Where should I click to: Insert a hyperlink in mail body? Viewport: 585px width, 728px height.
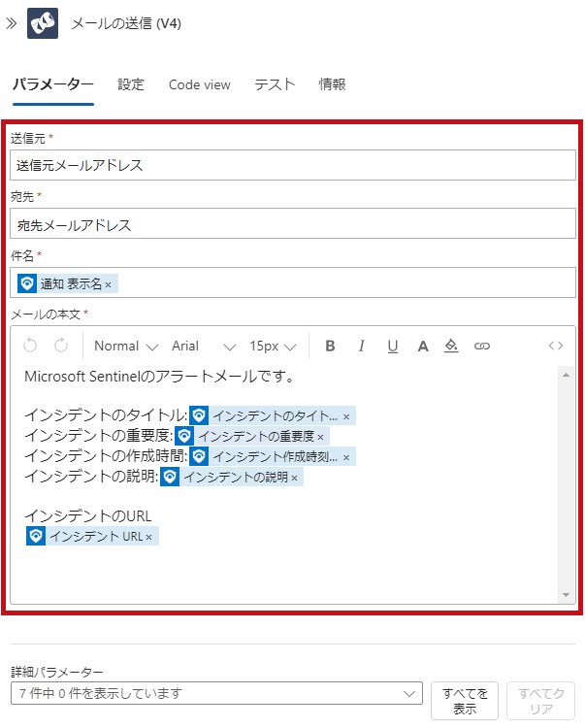coord(481,346)
